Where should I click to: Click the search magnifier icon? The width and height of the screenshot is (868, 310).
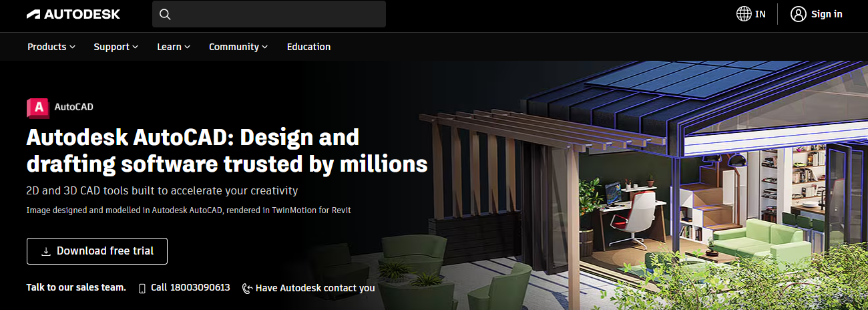[166, 14]
